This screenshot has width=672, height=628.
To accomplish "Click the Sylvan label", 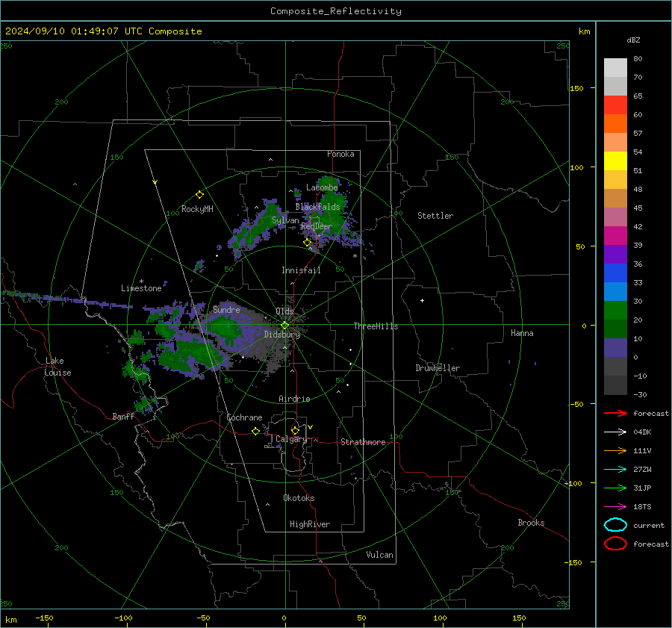I will click(x=285, y=220).
